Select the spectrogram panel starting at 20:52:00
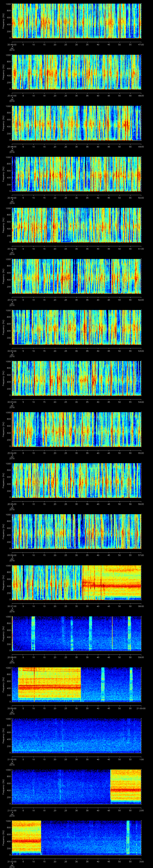This screenshot has height=868, width=153. (77, 327)
